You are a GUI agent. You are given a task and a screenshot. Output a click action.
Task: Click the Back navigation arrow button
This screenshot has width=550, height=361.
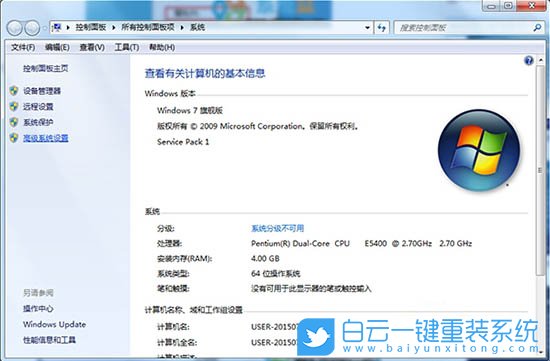point(14,28)
